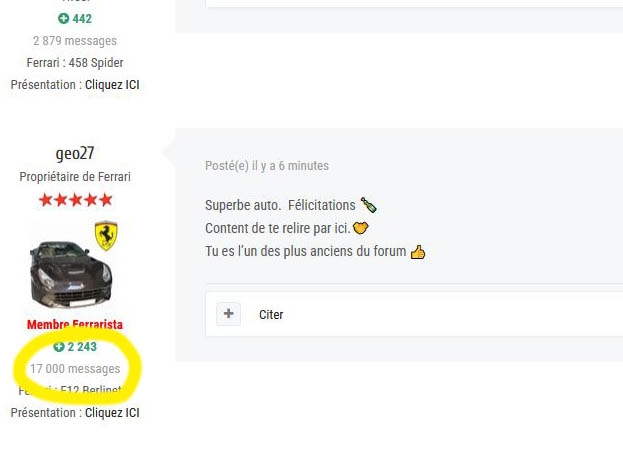Click inside the quote reply box area
Image resolution: width=623 pixels, height=467 pixels.
coord(414,314)
